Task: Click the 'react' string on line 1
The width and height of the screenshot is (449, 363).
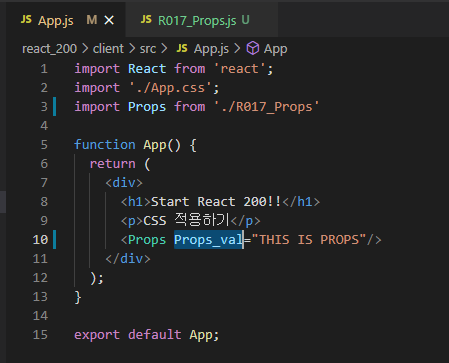Action: [239, 69]
